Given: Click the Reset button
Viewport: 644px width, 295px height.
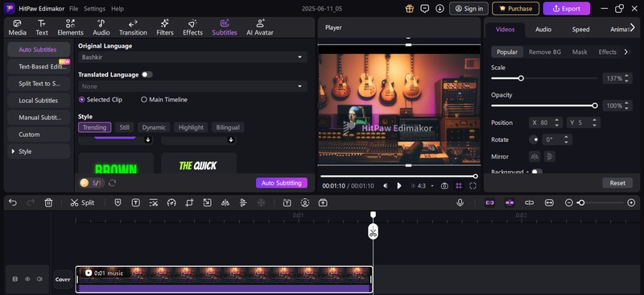Looking at the screenshot, I should pyautogui.click(x=617, y=183).
